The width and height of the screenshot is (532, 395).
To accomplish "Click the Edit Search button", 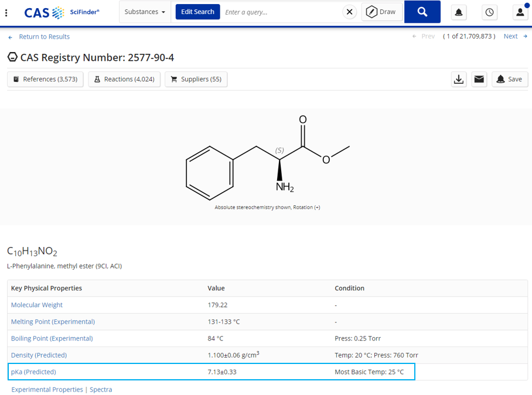I will tap(197, 12).
